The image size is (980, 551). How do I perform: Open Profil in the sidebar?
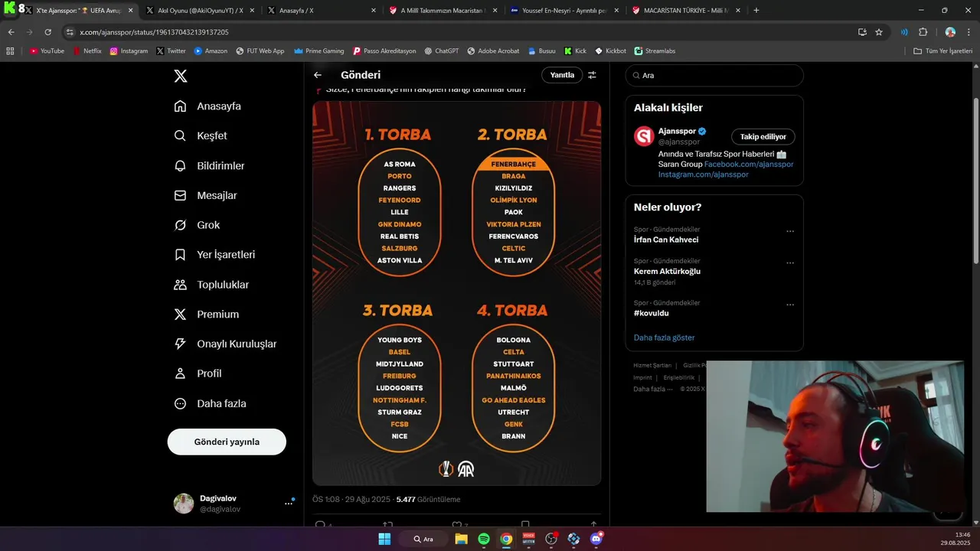click(x=198, y=373)
